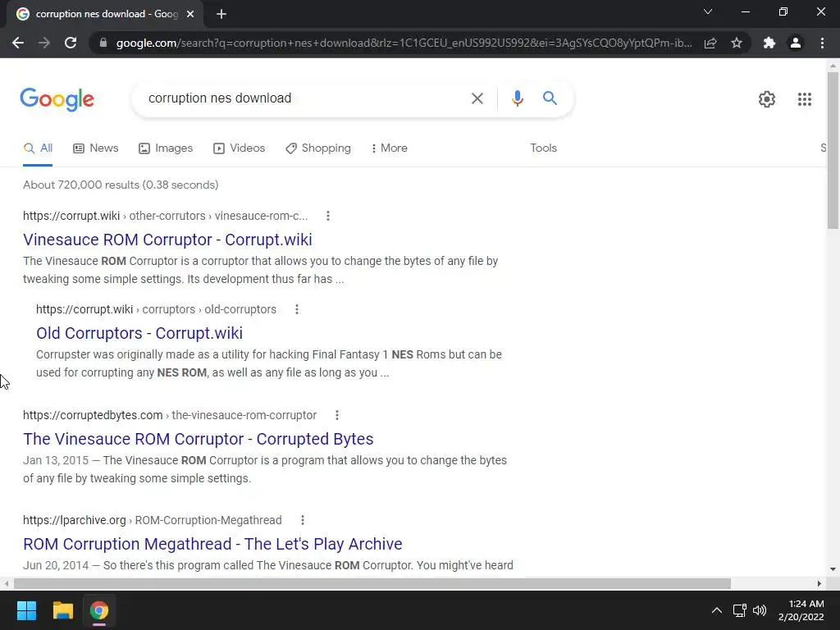Close the corruption nes download tab
Viewport: 840px width, 630px height.
pyautogui.click(x=190, y=14)
